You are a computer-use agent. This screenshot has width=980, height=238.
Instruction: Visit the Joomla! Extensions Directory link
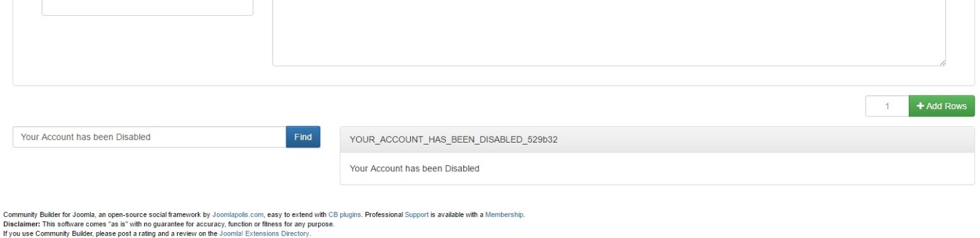pos(265,233)
